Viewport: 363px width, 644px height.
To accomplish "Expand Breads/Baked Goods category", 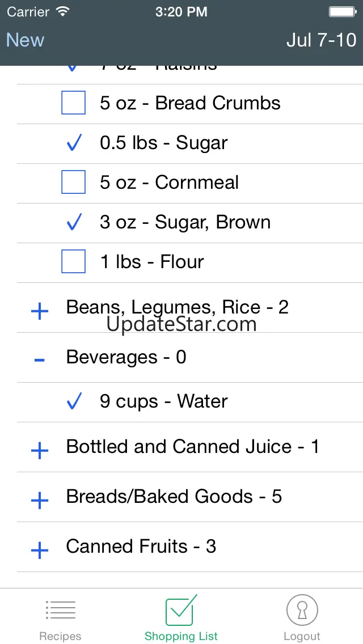I will coord(39,500).
